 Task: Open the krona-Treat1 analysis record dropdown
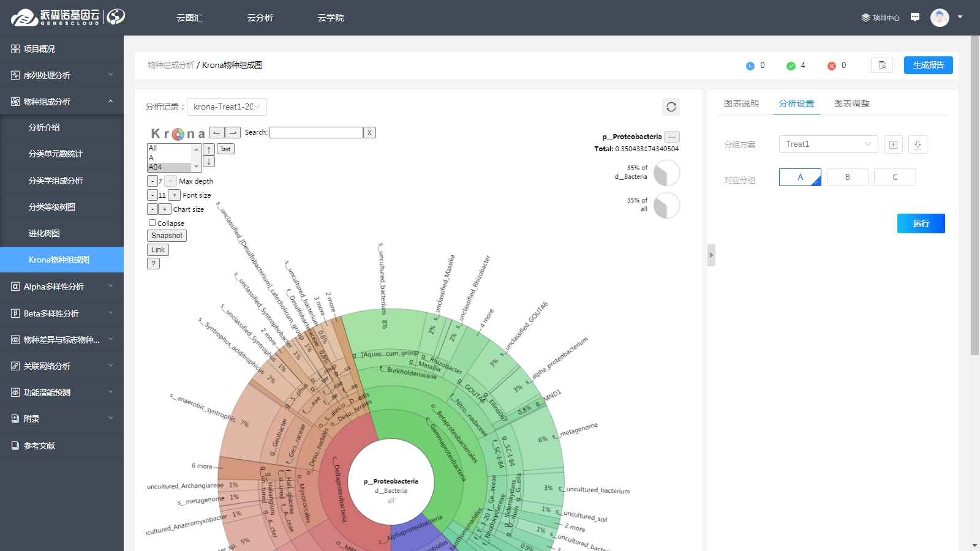[x=227, y=107]
